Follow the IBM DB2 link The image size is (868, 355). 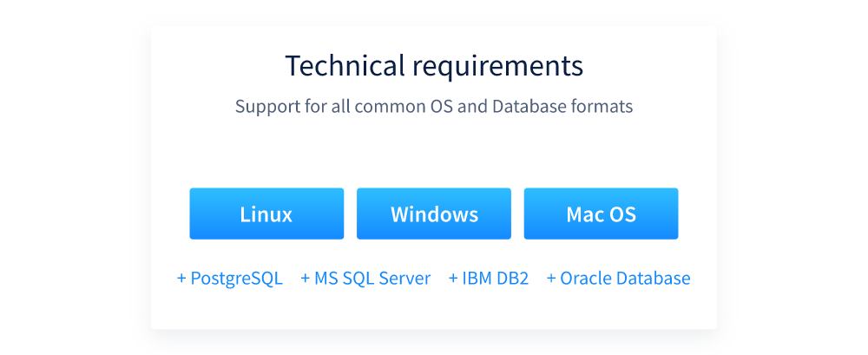coord(495,279)
